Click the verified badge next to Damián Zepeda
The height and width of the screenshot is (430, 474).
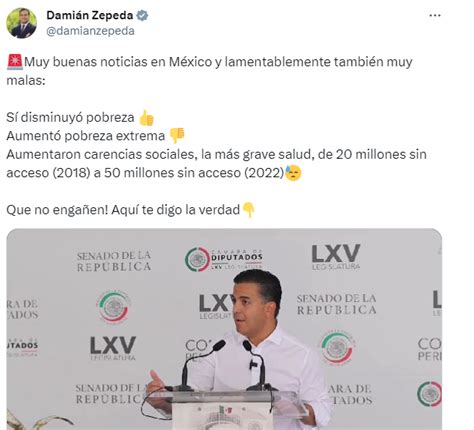point(142,15)
